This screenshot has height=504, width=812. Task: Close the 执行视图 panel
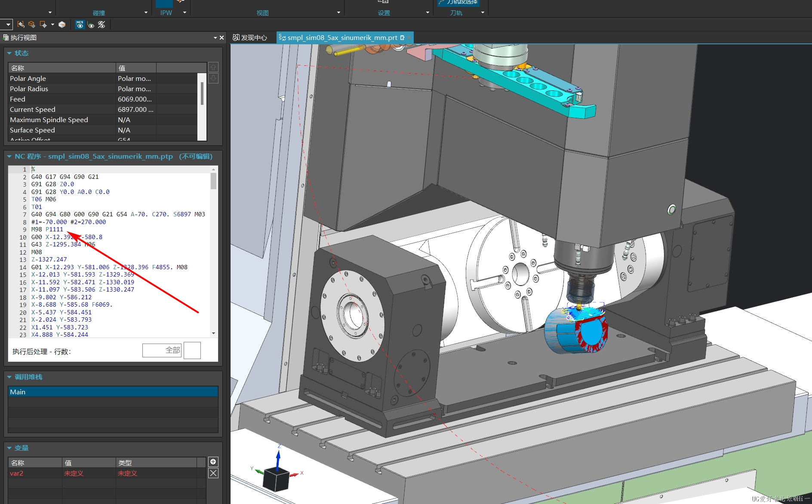(221, 38)
